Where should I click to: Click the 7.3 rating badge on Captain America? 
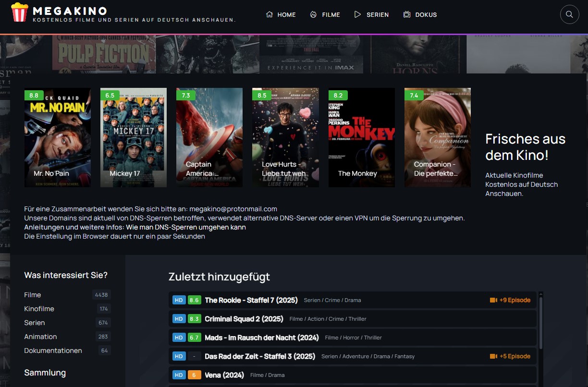pyautogui.click(x=186, y=95)
